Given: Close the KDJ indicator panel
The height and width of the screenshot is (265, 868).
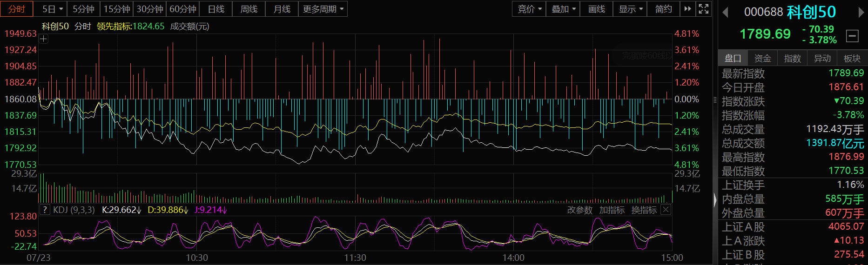Looking at the screenshot, I should tap(666, 210).
